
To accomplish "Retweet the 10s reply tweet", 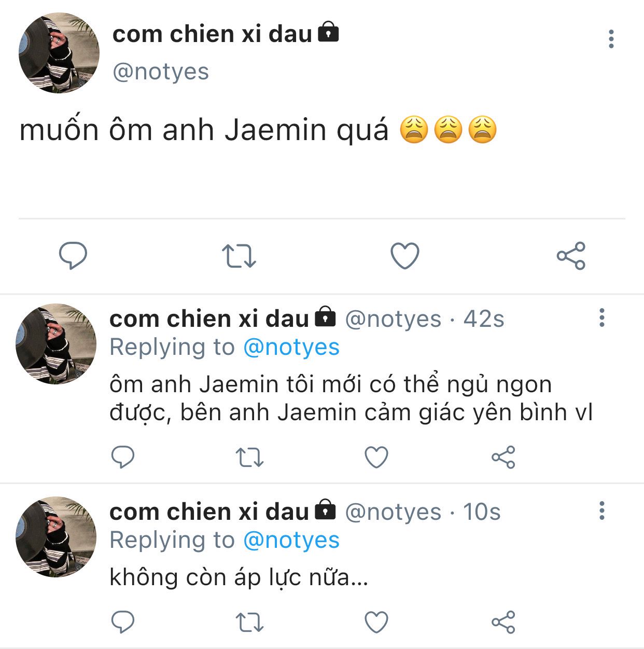I will click(x=249, y=622).
